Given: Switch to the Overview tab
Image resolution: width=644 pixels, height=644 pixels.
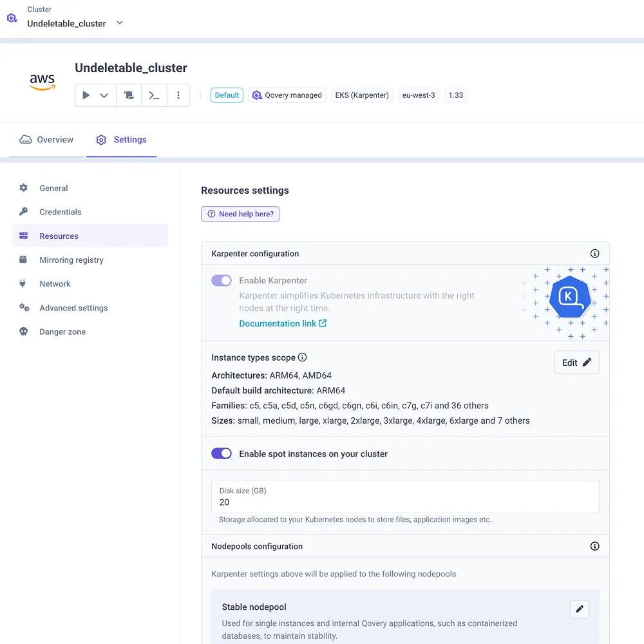Looking at the screenshot, I should (x=46, y=140).
